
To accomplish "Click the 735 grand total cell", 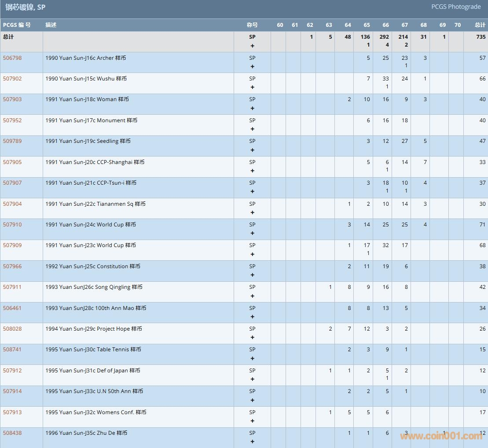I will pyautogui.click(x=481, y=37).
